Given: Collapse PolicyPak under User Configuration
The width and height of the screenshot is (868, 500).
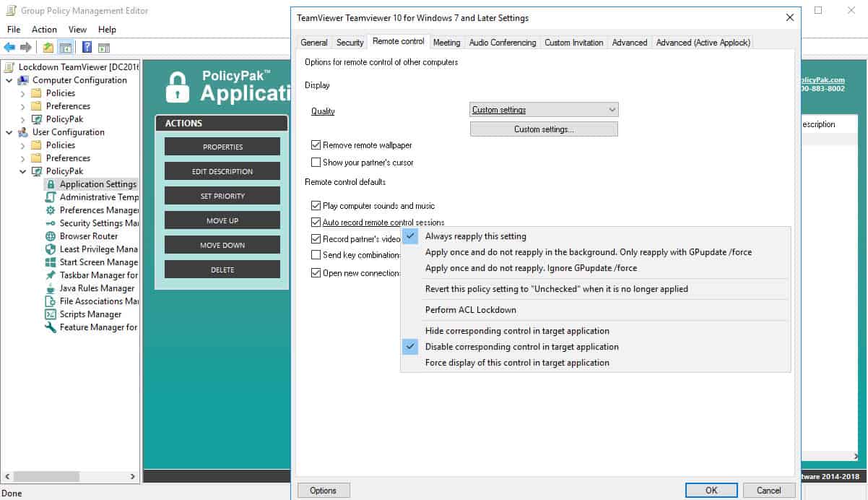Looking at the screenshot, I should click(22, 171).
